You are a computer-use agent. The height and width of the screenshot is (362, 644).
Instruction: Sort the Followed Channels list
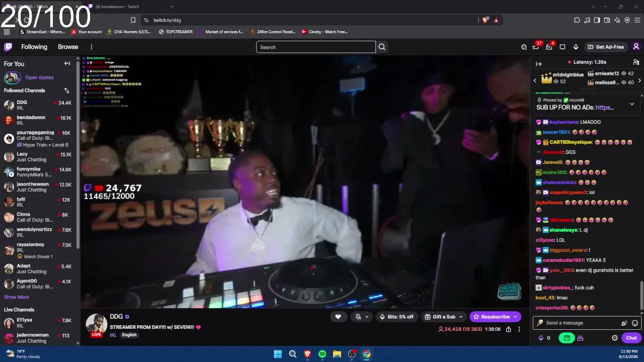(66, 90)
